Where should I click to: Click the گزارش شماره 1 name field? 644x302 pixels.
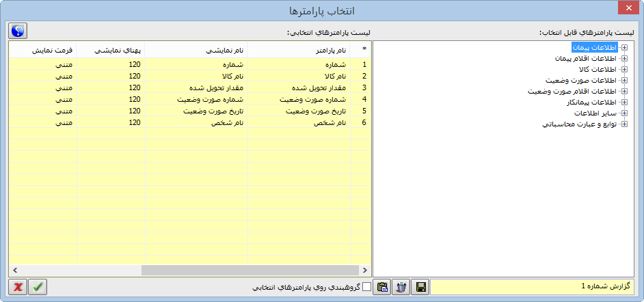click(532, 286)
